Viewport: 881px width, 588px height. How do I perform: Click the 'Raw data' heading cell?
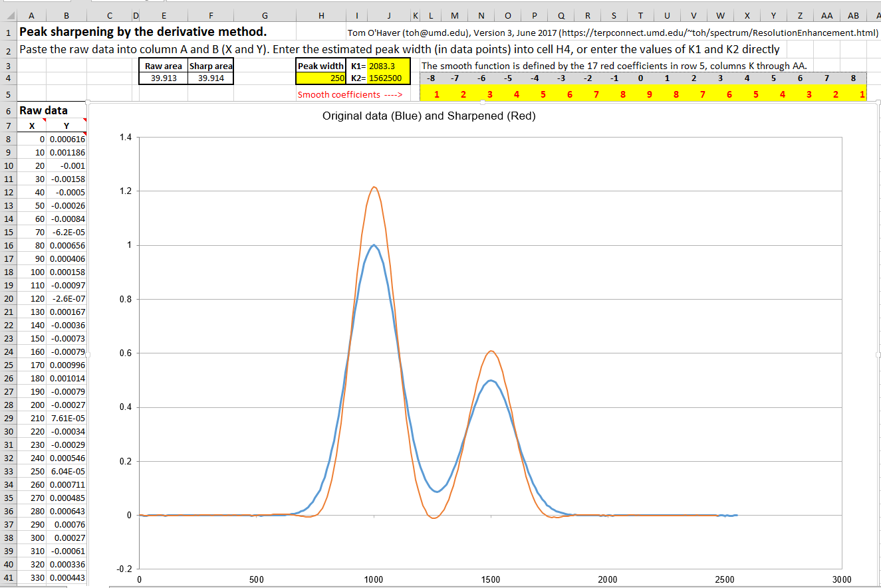(x=43, y=111)
